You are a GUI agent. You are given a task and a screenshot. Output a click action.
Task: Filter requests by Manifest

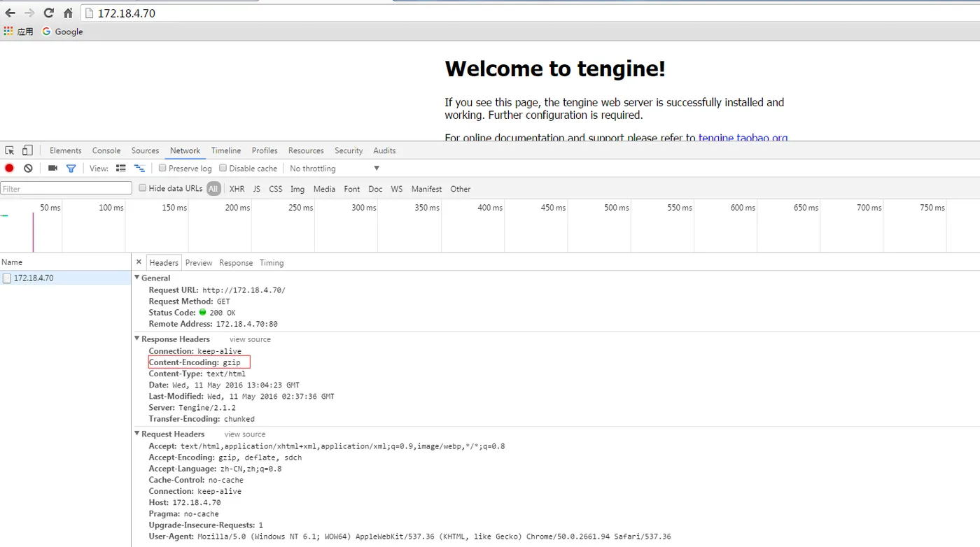(426, 189)
